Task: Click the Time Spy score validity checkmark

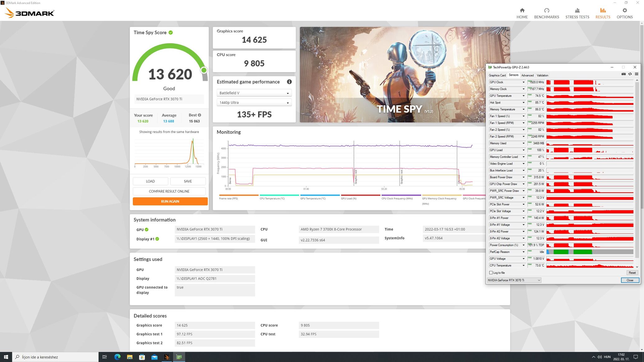Action: coord(171,33)
